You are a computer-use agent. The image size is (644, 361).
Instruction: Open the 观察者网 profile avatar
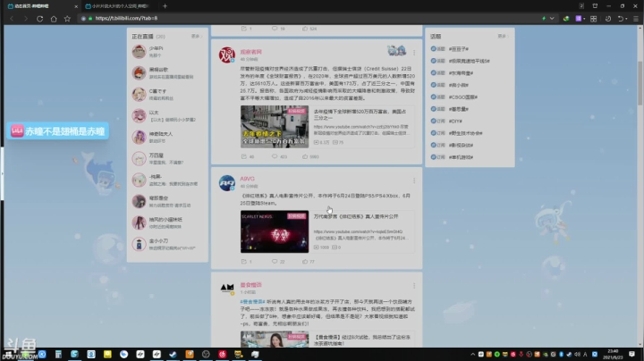226,55
